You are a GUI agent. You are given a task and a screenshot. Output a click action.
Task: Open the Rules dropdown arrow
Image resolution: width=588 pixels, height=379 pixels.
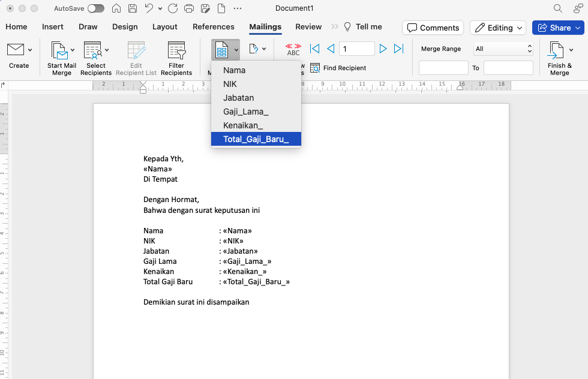[x=264, y=49]
